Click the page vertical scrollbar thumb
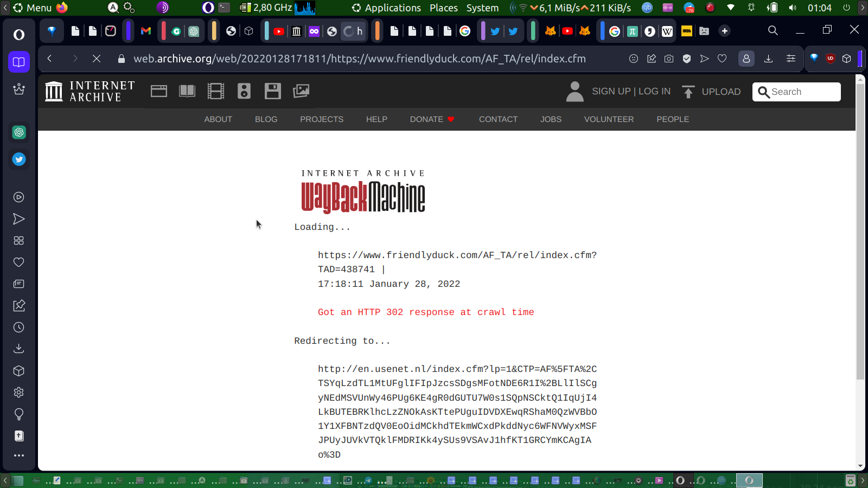Screen dimensions: 868x488 860,230
